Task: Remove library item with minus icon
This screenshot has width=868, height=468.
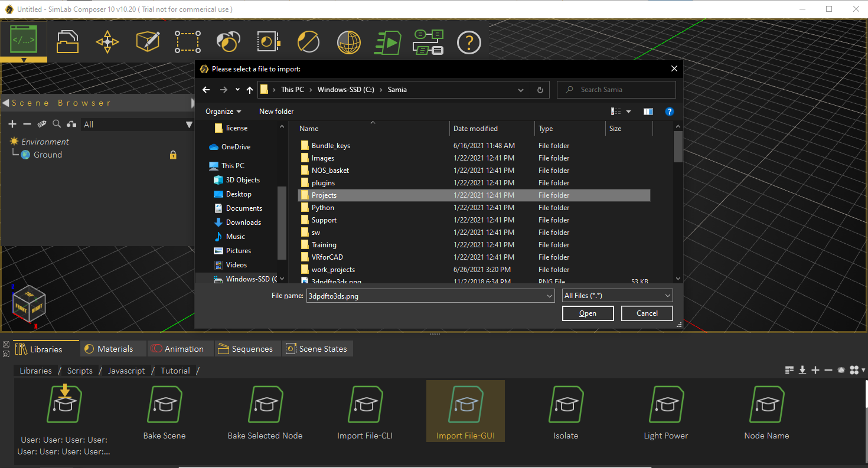Action: click(x=828, y=370)
